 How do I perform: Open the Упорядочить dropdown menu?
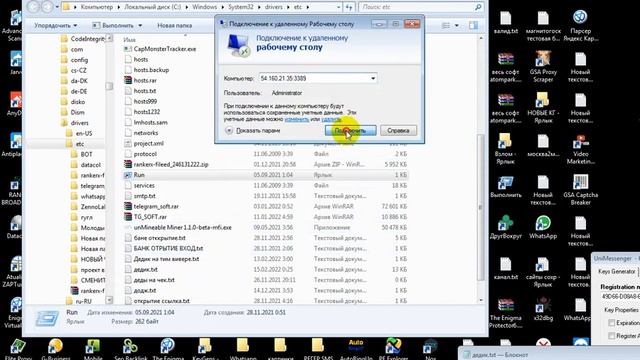point(56,25)
